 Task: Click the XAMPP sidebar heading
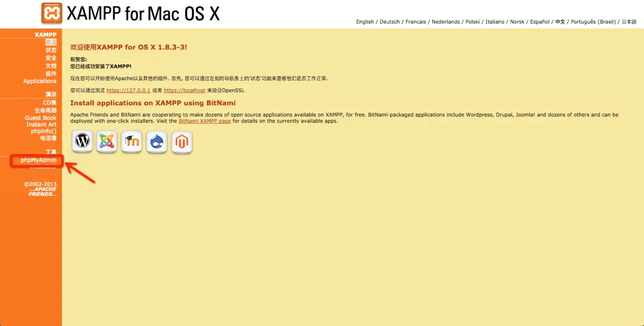pyautogui.click(x=46, y=35)
